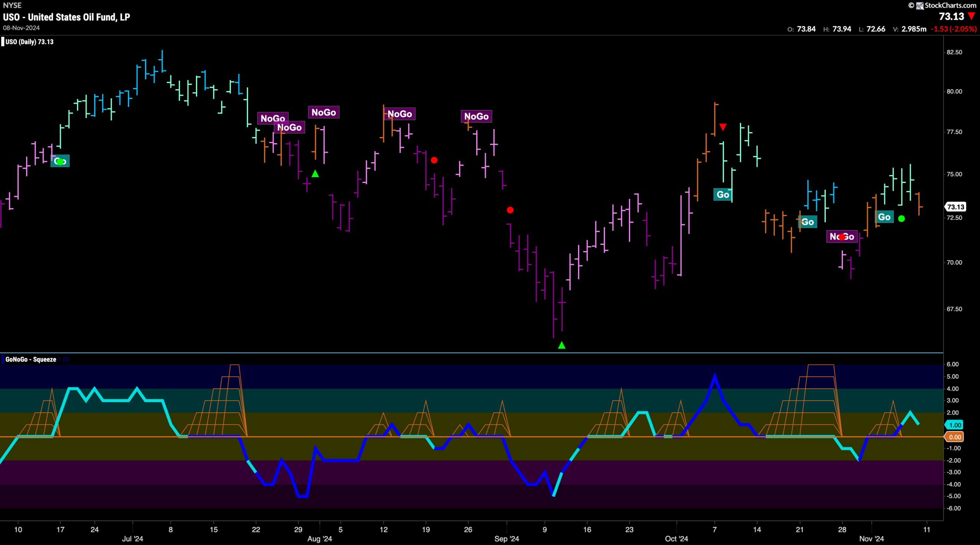Viewport: 980px width, 545px height.
Task: Click the StockCharts.com logo icon
Action: point(920,5)
